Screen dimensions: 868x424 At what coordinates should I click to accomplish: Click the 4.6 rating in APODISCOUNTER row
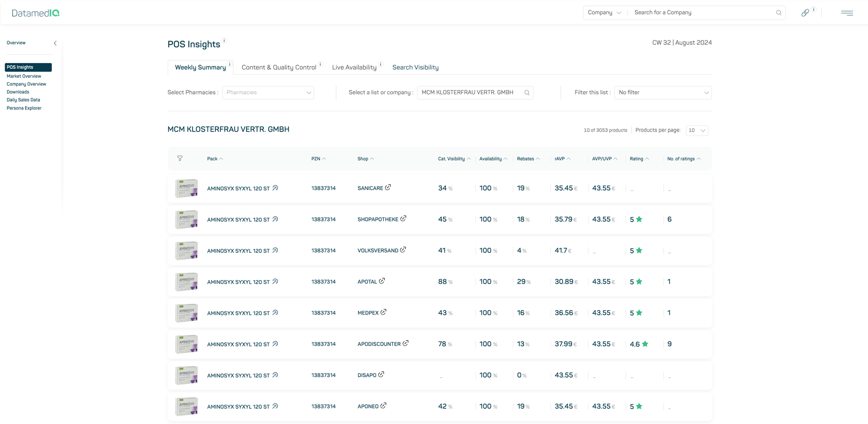click(x=639, y=344)
